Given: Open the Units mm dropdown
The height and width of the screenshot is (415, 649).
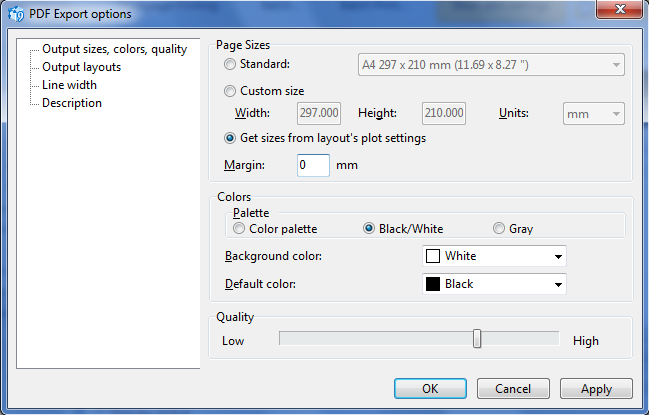Looking at the screenshot, I should coord(594,114).
